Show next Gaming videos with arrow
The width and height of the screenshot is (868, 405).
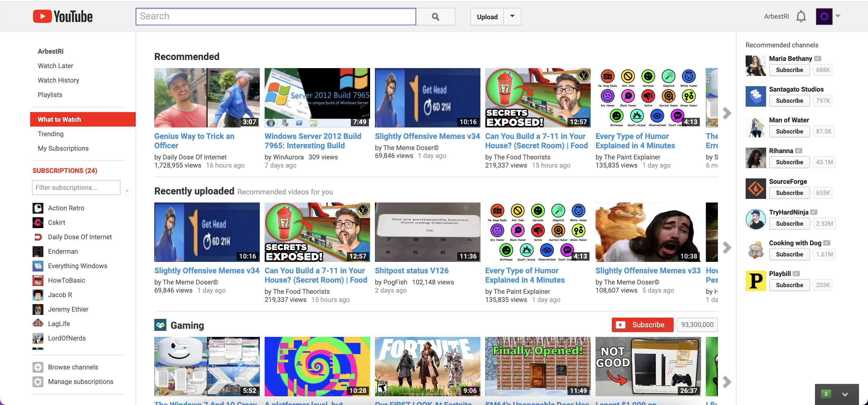click(x=727, y=382)
